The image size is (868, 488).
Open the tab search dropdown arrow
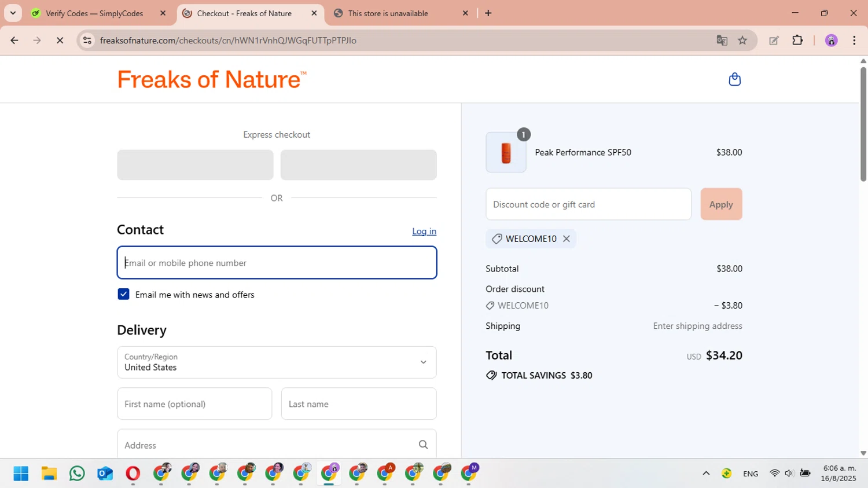(x=13, y=13)
